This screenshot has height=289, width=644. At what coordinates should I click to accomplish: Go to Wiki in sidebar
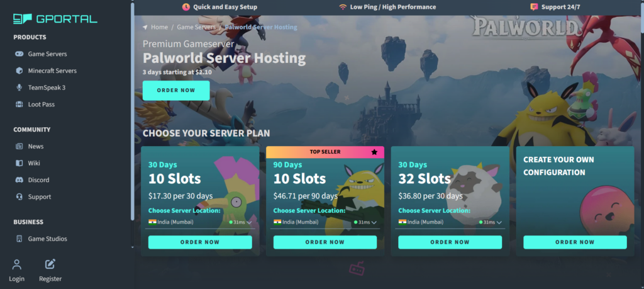[x=34, y=163]
